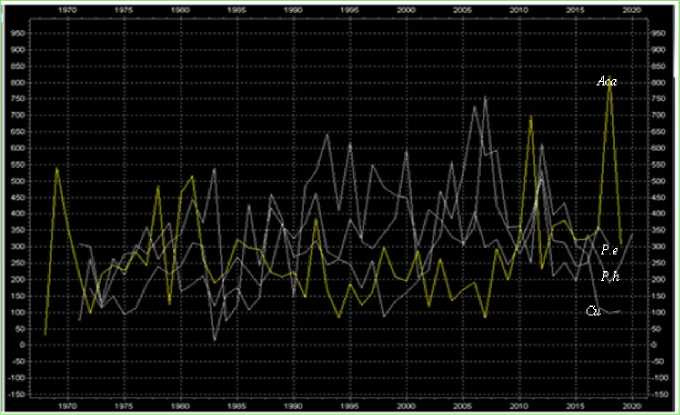The width and height of the screenshot is (680, 415).
Task: Select the 500 value on left axis
Action: click(x=20, y=181)
